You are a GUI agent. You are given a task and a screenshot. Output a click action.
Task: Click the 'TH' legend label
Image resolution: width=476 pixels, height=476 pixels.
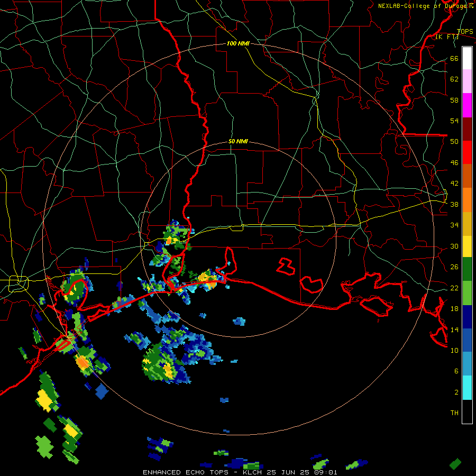[454, 413]
